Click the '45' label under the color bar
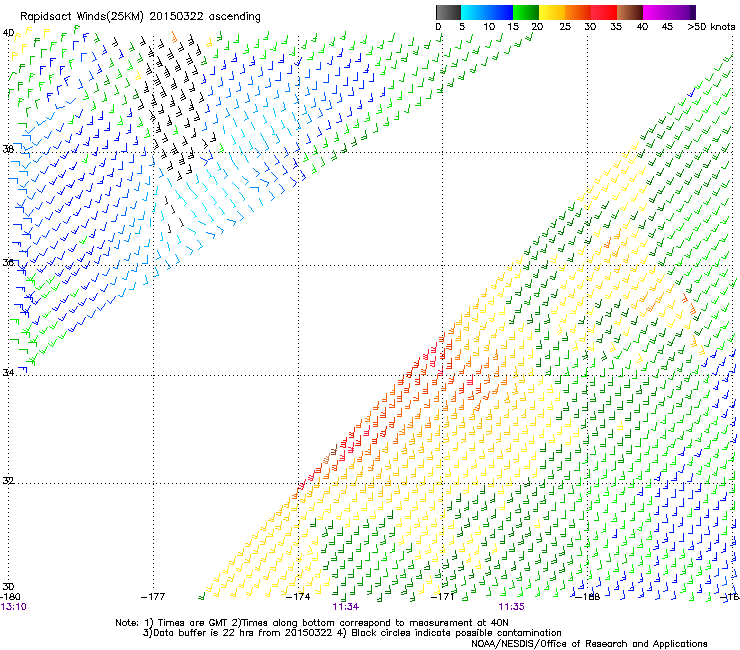The width and height of the screenshot is (740, 650). tap(667, 27)
